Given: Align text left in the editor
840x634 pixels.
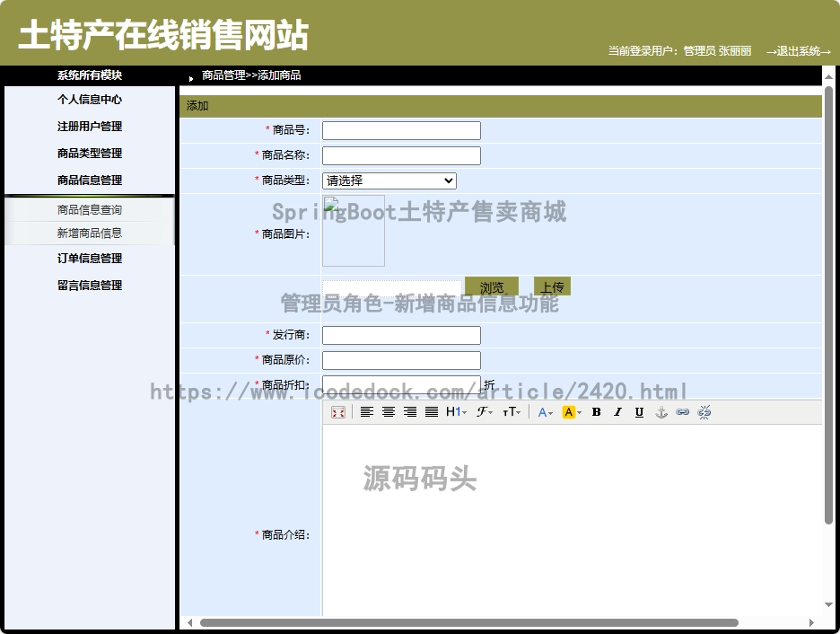Looking at the screenshot, I should tap(367, 412).
